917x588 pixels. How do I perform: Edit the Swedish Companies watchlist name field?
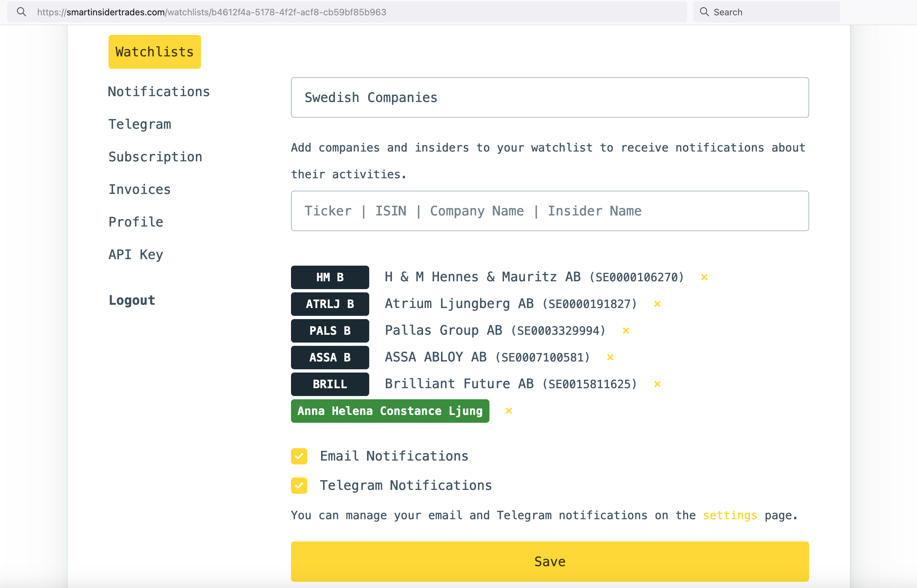point(549,97)
